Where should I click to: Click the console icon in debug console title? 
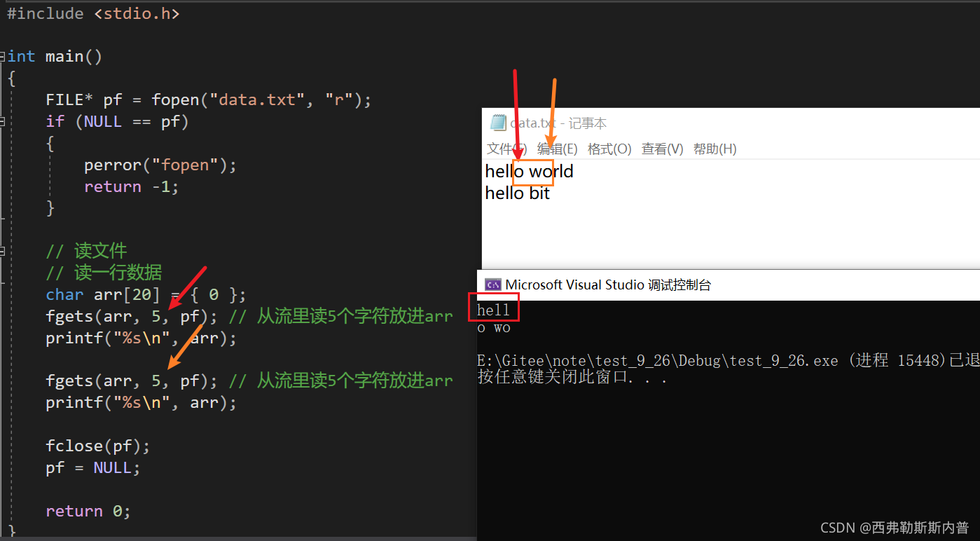(493, 285)
